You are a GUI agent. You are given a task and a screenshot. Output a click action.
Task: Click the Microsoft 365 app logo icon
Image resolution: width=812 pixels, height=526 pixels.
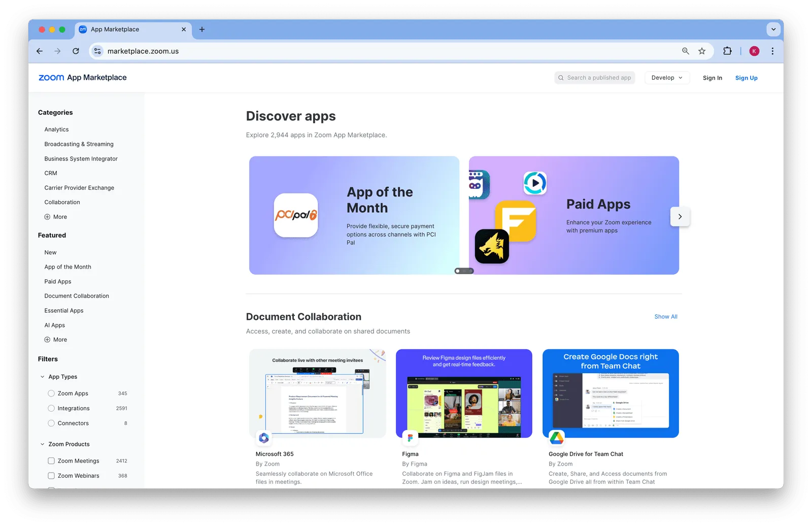(264, 438)
